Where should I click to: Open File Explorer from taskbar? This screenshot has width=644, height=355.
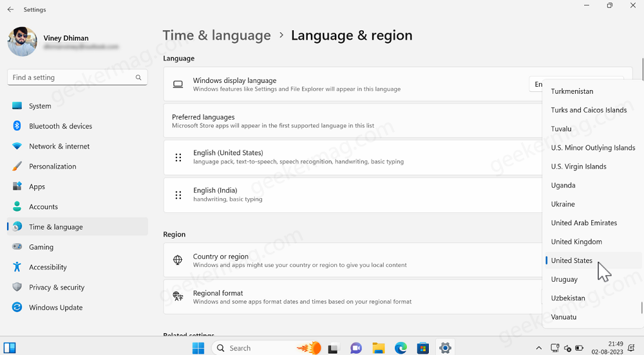point(378,348)
